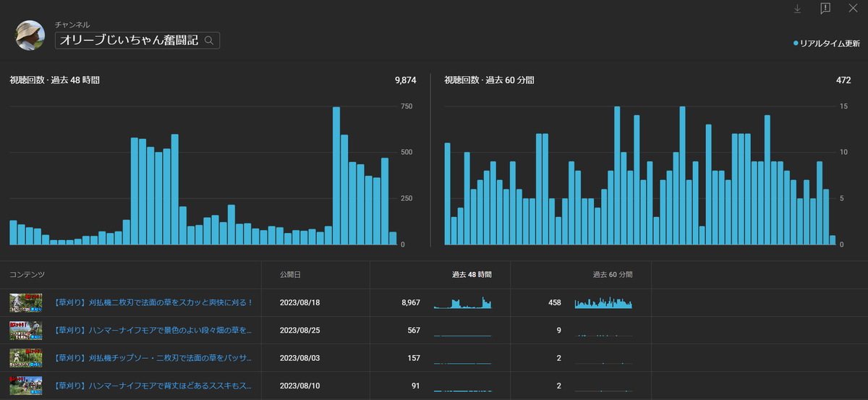Image resolution: width=868 pixels, height=400 pixels.
Task: Click the 91 views cell
Action: 416,386
